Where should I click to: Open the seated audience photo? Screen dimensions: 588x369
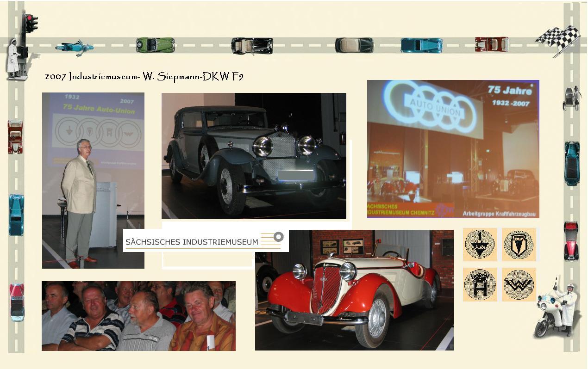138,316
